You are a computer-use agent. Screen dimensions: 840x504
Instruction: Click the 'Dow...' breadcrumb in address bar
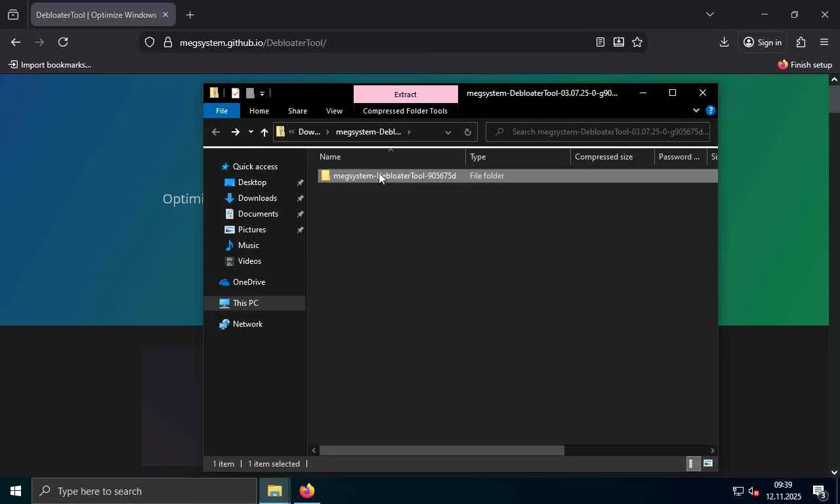tap(309, 132)
